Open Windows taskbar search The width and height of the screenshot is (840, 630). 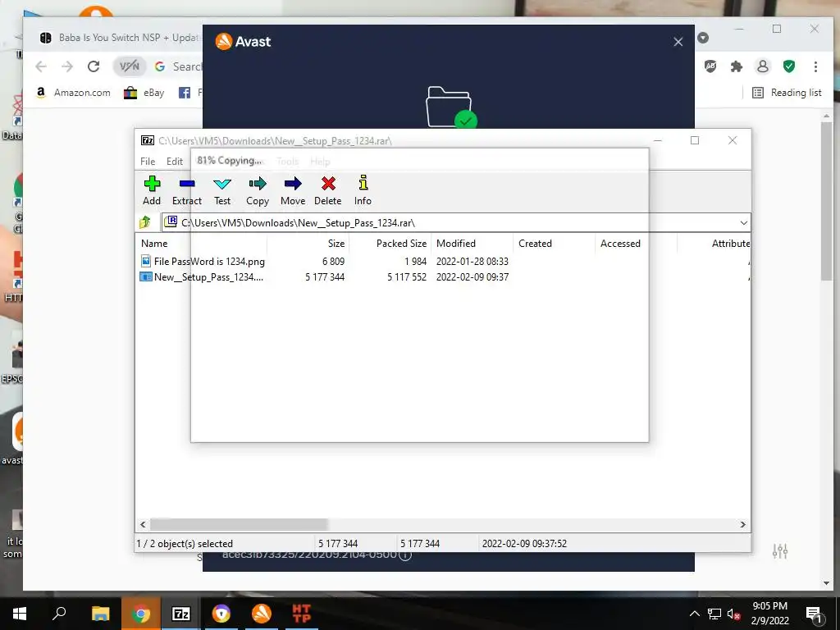point(59,614)
